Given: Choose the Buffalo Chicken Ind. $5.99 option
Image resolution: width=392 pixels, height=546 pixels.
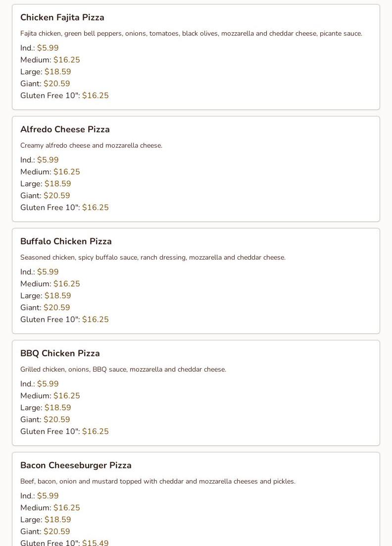Looking at the screenshot, I should click(x=48, y=272).
